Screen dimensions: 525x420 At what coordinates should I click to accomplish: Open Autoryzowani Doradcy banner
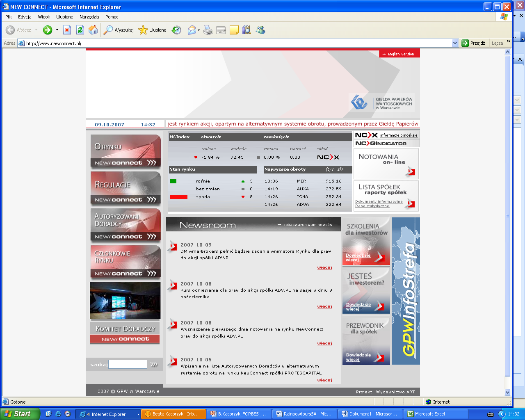(x=126, y=225)
